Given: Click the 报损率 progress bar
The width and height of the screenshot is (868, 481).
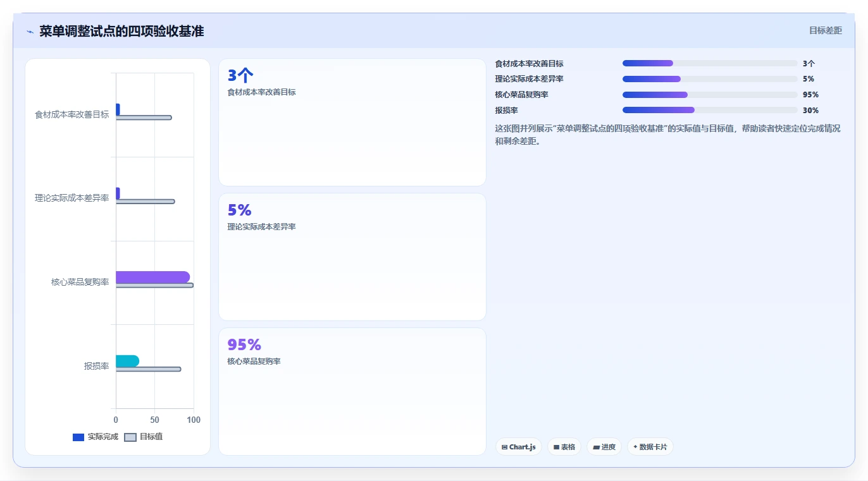Looking at the screenshot, I should coord(710,110).
